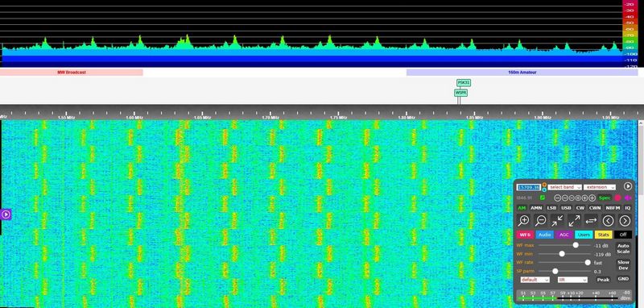644x308 pixels.
Task: Click the middle minus frequency step circle
Action: (564, 198)
